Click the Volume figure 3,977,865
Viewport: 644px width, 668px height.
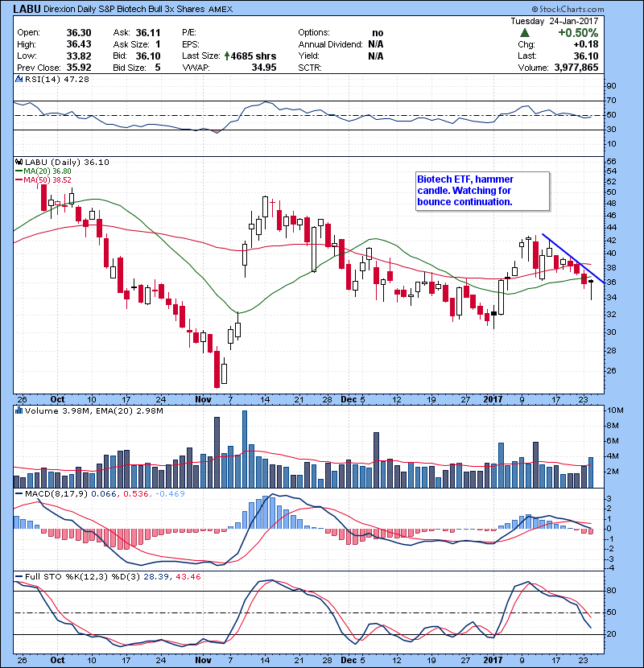[576, 68]
